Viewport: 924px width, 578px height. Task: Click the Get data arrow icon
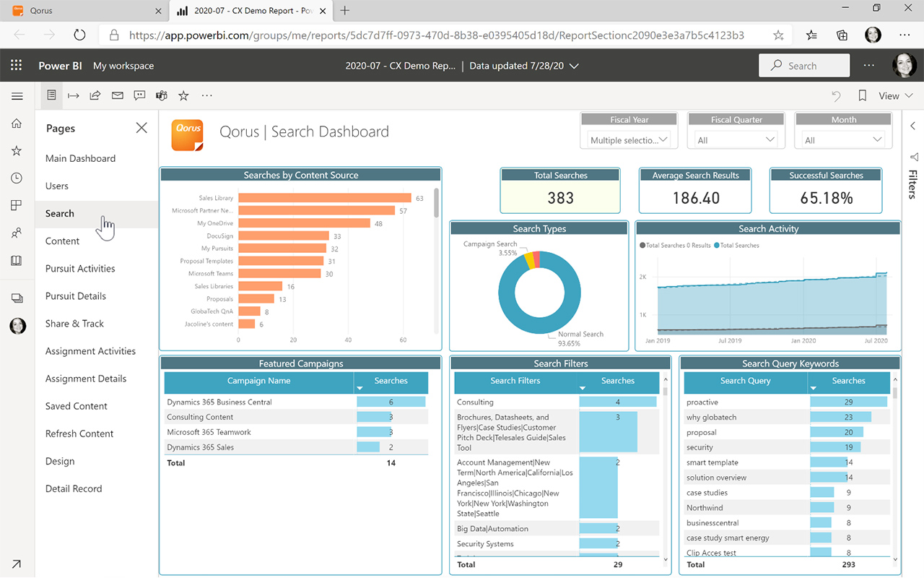(x=17, y=564)
